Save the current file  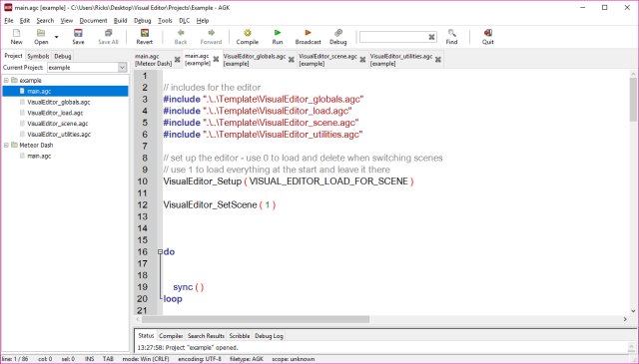[78, 36]
